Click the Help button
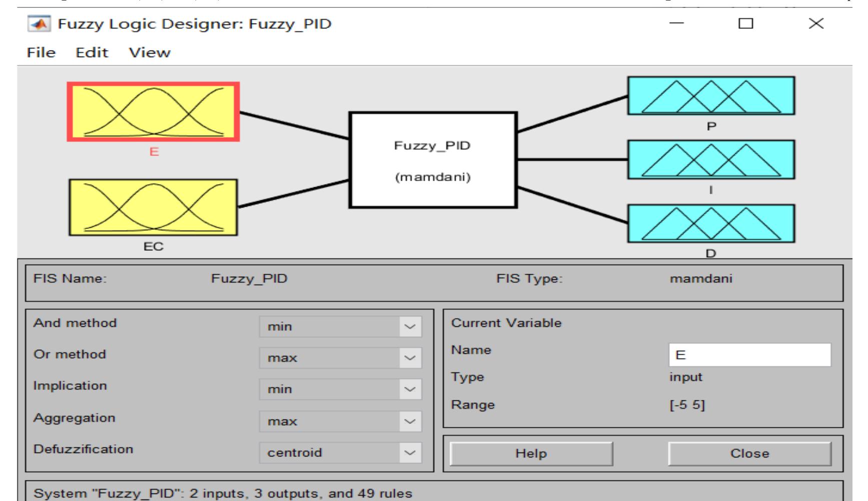868x501 pixels. [x=531, y=453]
